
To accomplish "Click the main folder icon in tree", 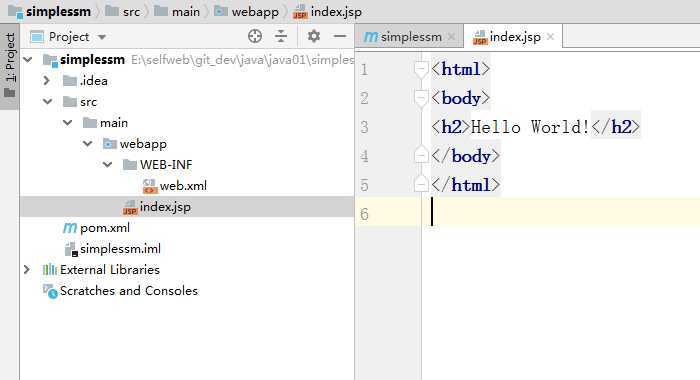I will pyautogui.click(x=90, y=123).
